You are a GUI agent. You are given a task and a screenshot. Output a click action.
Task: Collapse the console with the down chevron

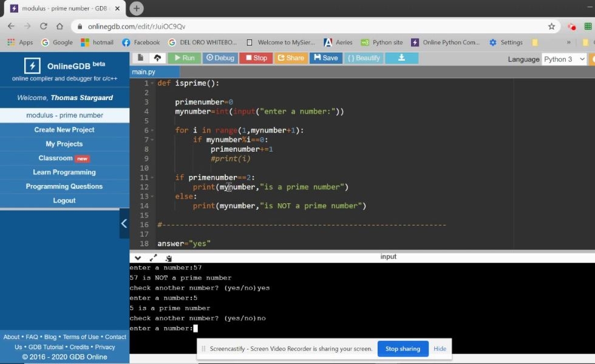(138, 258)
